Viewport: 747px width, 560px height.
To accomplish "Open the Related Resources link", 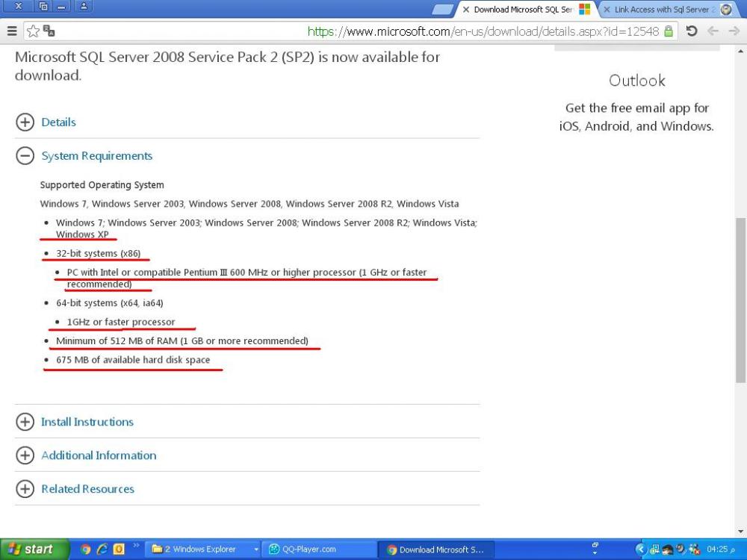I will click(x=87, y=488).
